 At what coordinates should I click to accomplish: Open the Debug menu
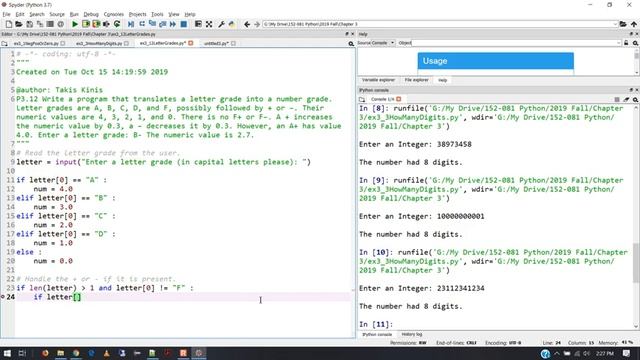(91, 14)
